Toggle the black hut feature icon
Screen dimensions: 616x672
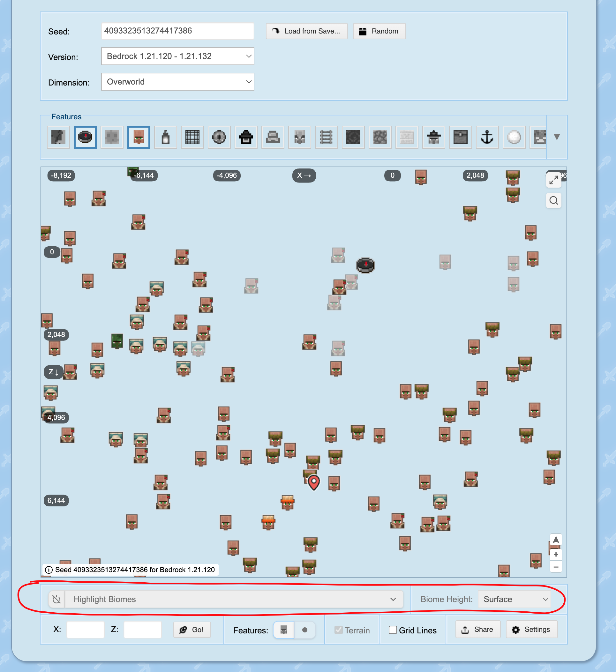[246, 137]
